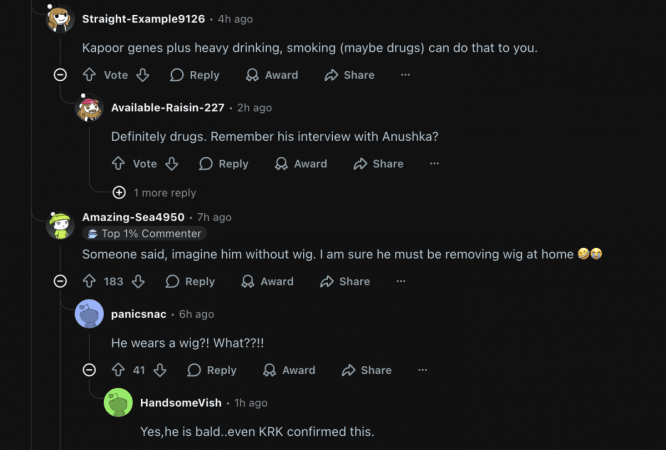Screen dimensions: 666x450
Task: Click Amazing-Sea4950's avatar image
Action: pyautogui.click(x=60, y=224)
